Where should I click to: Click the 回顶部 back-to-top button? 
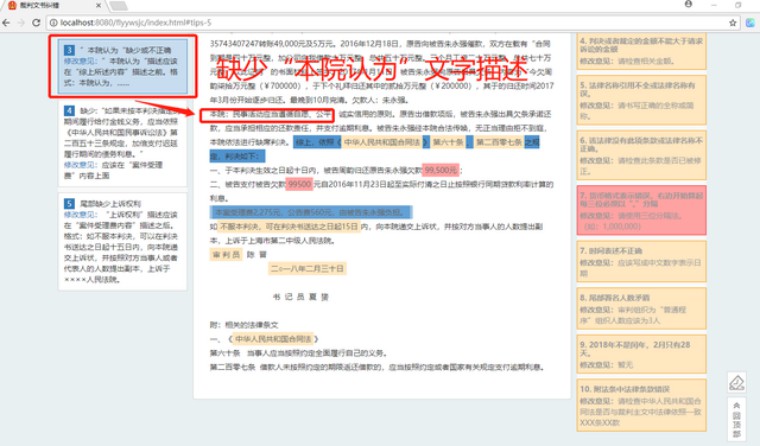click(737, 418)
